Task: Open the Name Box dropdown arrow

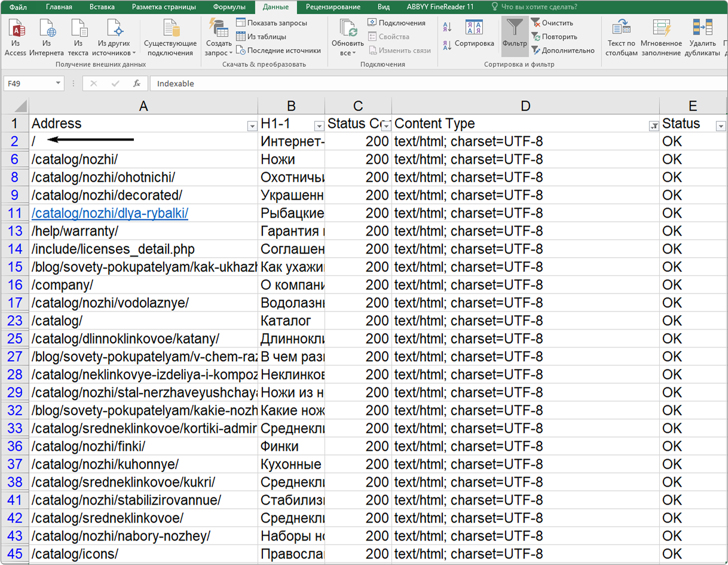Action: coord(58,84)
